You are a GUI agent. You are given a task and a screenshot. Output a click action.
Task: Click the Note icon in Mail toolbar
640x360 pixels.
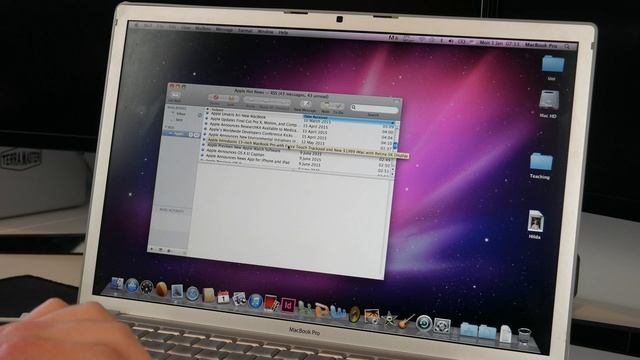pyautogui.click(x=326, y=105)
